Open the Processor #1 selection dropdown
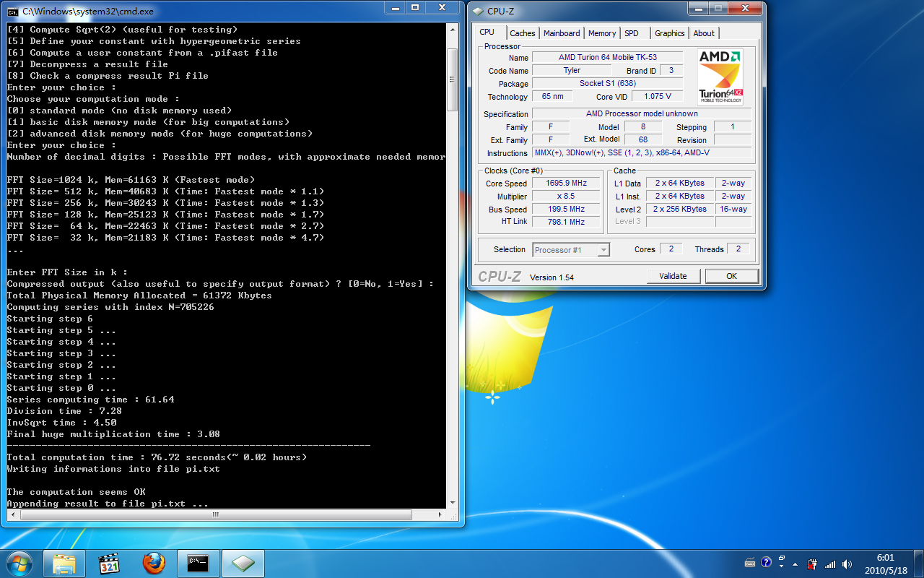 [x=571, y=250]
